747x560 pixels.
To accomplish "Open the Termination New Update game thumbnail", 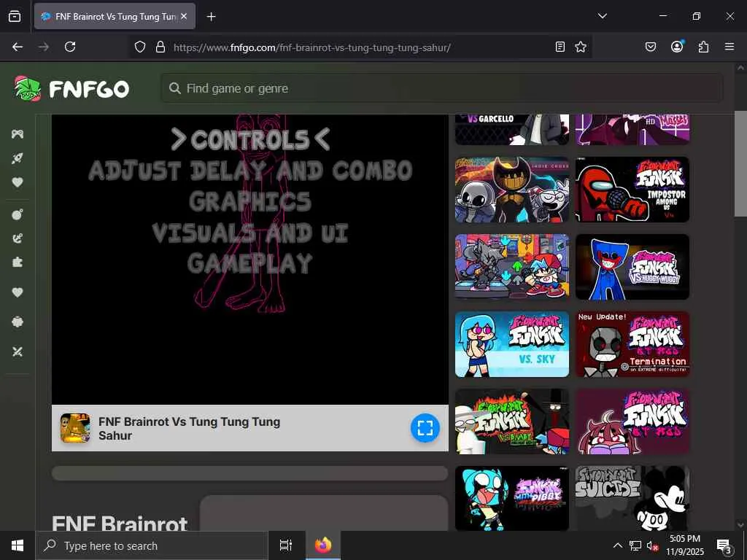I will click(x=632, y=344).
